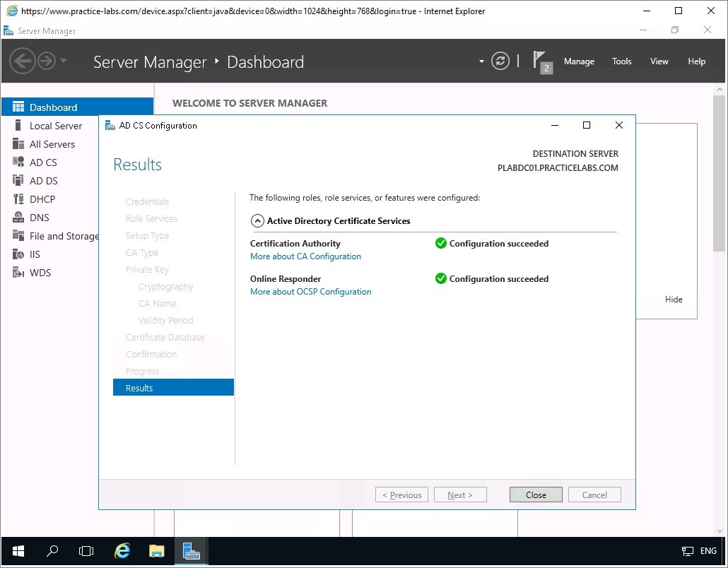Click the network icon in the system tray
This screenshot has width=728, height=568.
(x=687, y=551)
